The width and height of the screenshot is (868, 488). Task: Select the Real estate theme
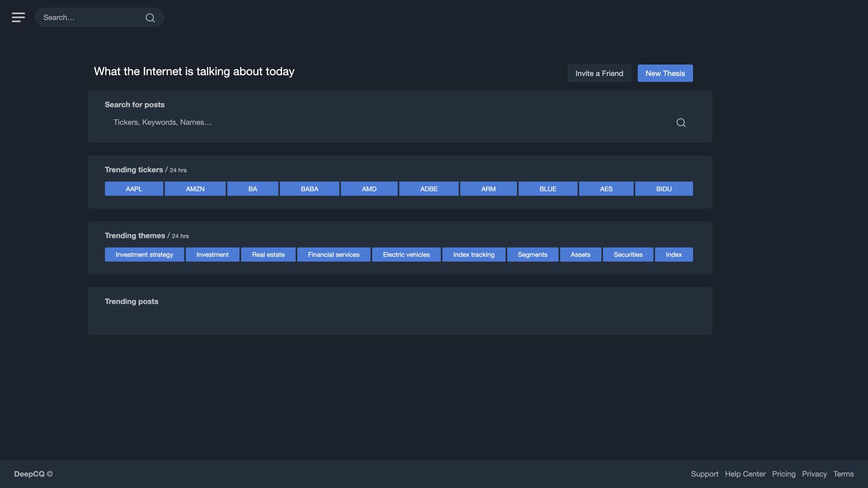tap(268, 254)
